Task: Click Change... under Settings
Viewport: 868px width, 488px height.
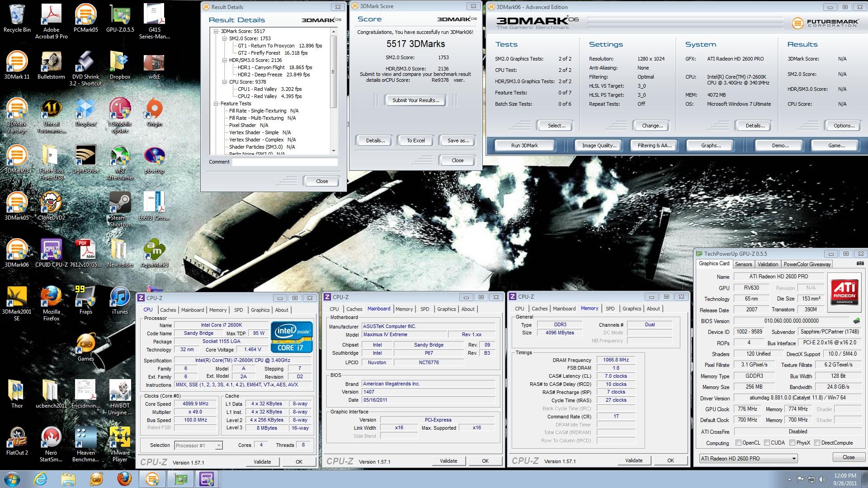Action: (652, 126)
